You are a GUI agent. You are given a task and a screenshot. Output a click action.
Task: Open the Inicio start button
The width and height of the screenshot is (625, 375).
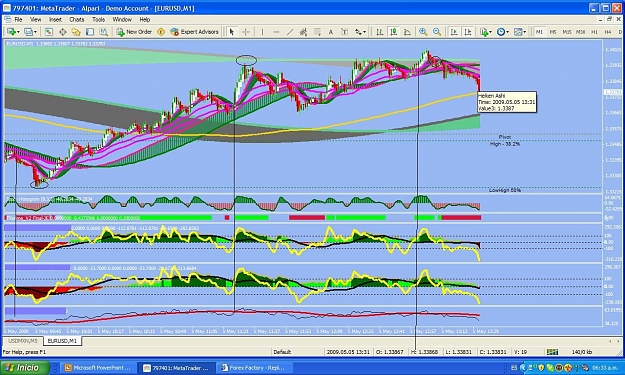tap(25, 367)
